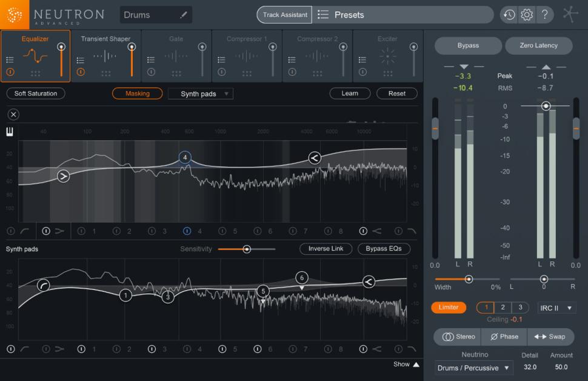Click the question mark help icon
The image size is (588, 381).
pos(545,15)
